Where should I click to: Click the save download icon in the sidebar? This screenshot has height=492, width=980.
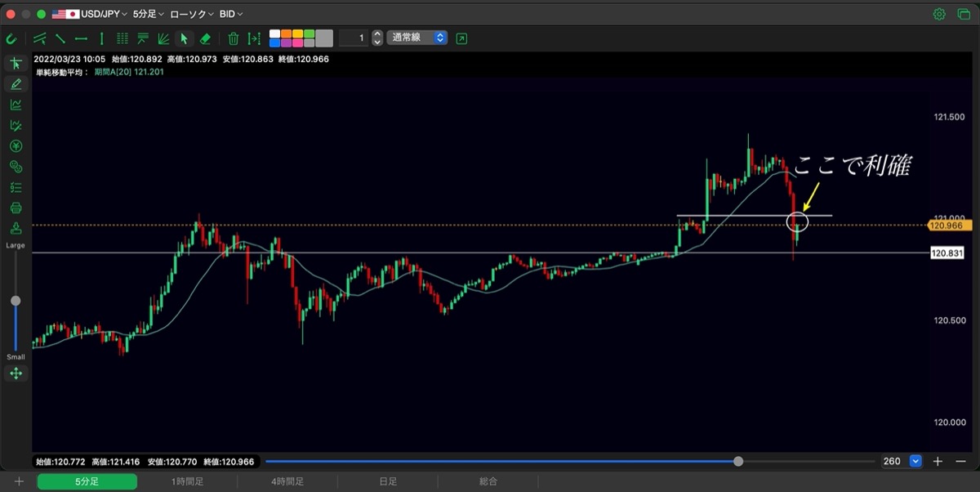click(x=16, y=228)
